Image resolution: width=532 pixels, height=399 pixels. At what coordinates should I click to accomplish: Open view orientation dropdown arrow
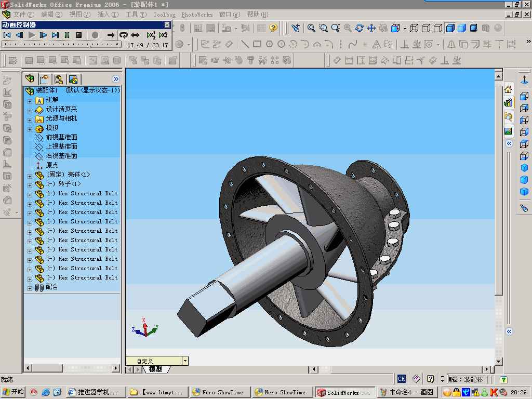coord(405,29)
